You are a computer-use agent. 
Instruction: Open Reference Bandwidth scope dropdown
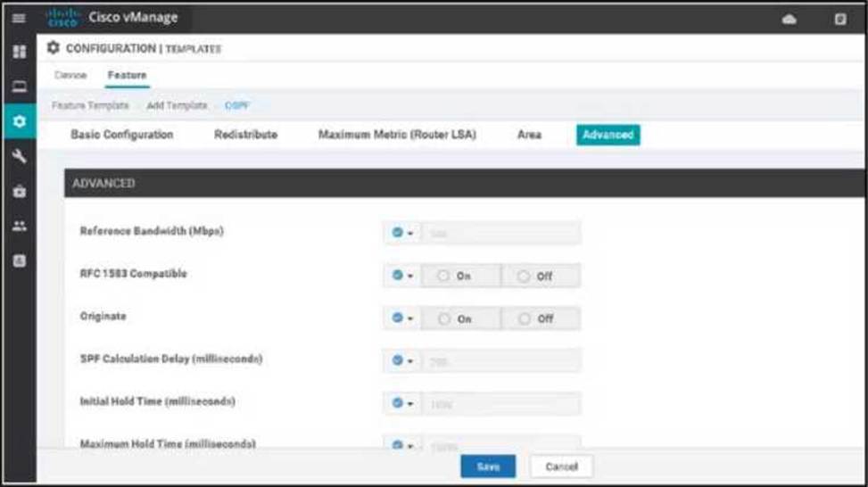point(402,233)
